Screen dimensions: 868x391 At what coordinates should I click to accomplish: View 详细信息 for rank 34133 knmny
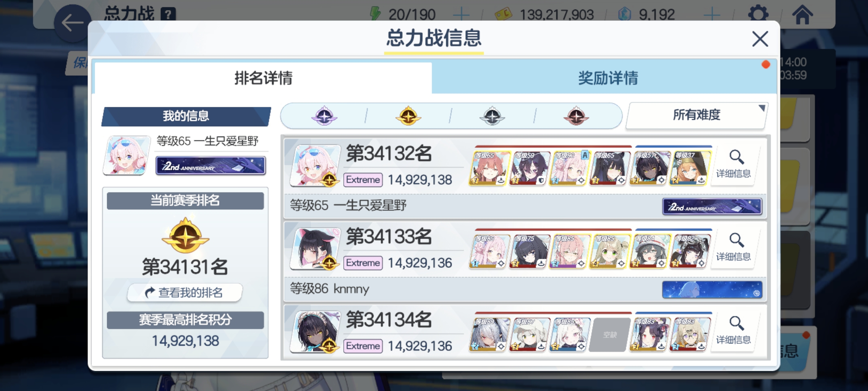tap(733, 248)
